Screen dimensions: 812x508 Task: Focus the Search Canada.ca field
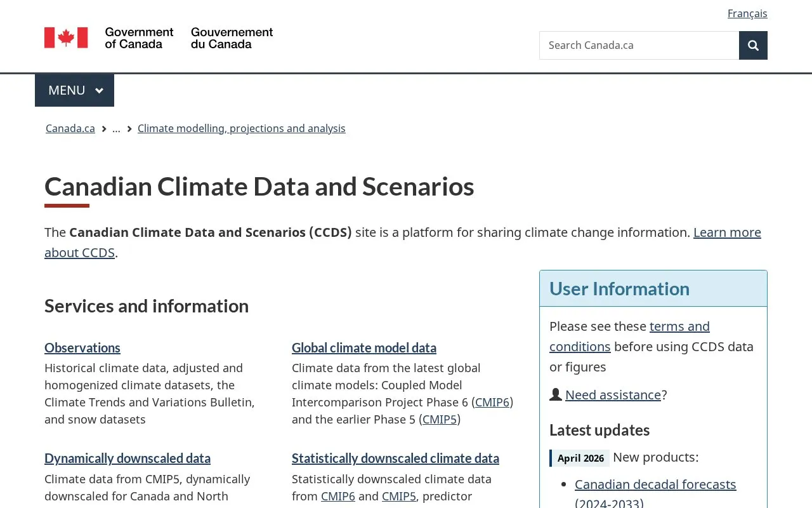[x=639, y=45]
